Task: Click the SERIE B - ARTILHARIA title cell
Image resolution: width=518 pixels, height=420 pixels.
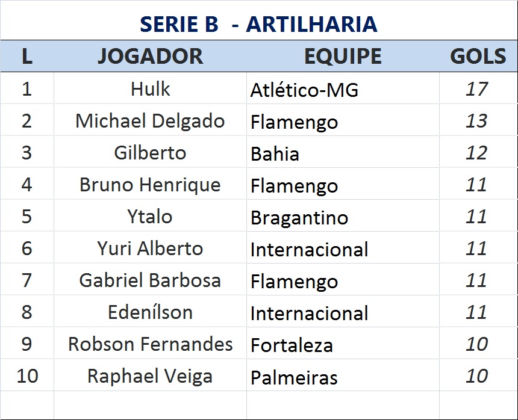Action: pos(258,24)
